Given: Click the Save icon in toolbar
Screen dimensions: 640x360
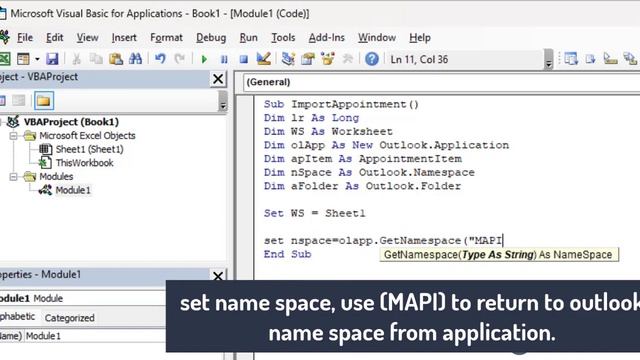Looking at the screenshot, I should 52,59.
